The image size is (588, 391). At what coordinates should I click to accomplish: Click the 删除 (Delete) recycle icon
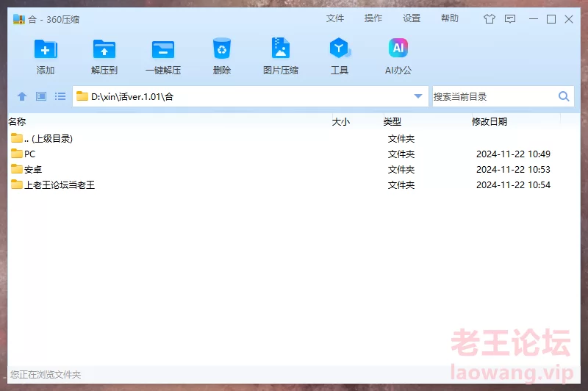[x=221, y=50]
